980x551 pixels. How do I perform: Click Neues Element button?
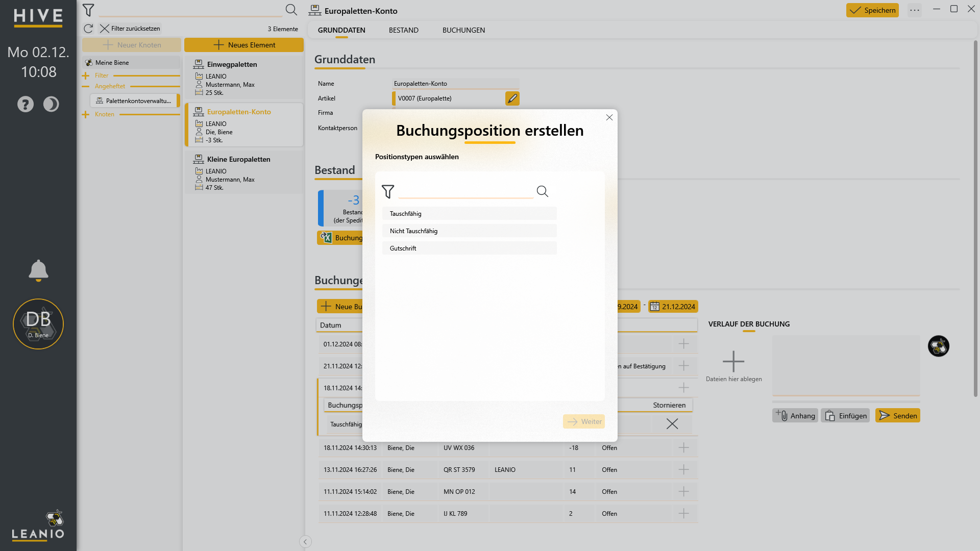[244, 45]
